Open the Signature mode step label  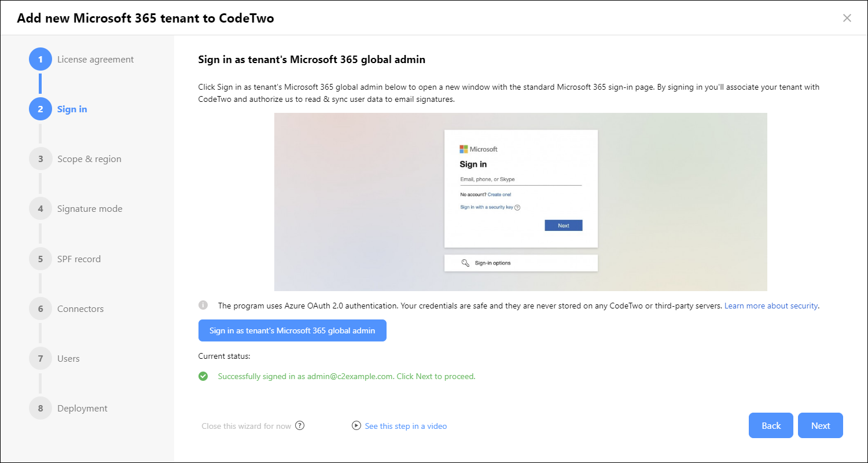90,208
